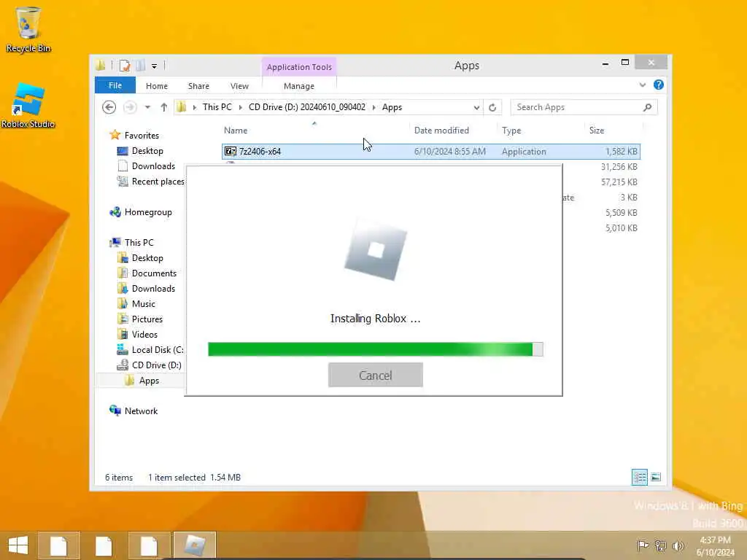Open Desktop under This PC

point(147,257)
